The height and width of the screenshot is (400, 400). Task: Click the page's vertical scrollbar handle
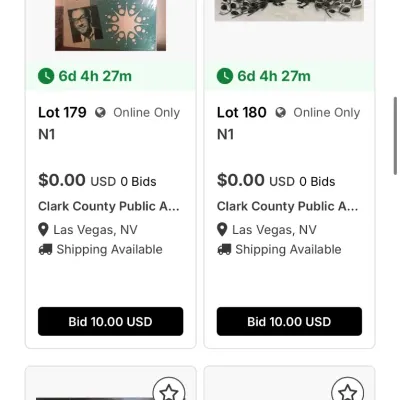click(395, 136)
